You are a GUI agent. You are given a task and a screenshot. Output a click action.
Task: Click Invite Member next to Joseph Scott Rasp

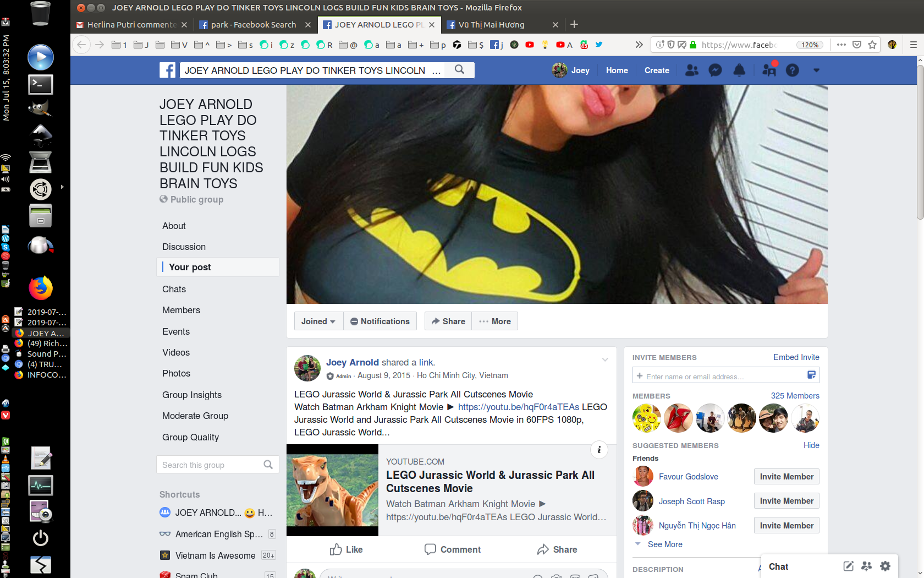(787, 501)
